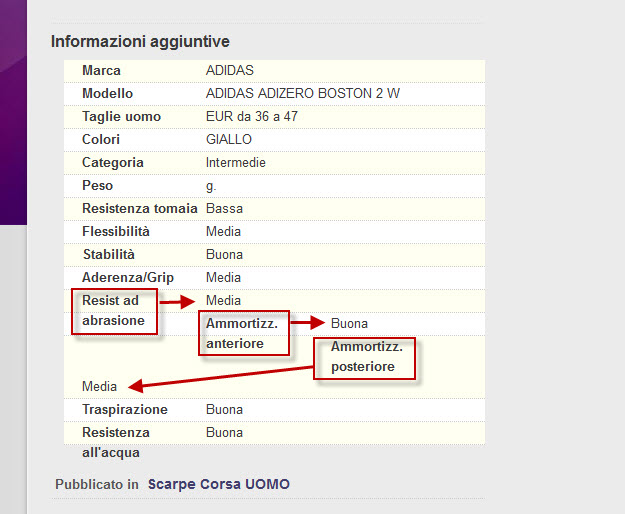625x514 pixels.
Task: Select the 'Stabilità' row label
Action: [108, 255]
